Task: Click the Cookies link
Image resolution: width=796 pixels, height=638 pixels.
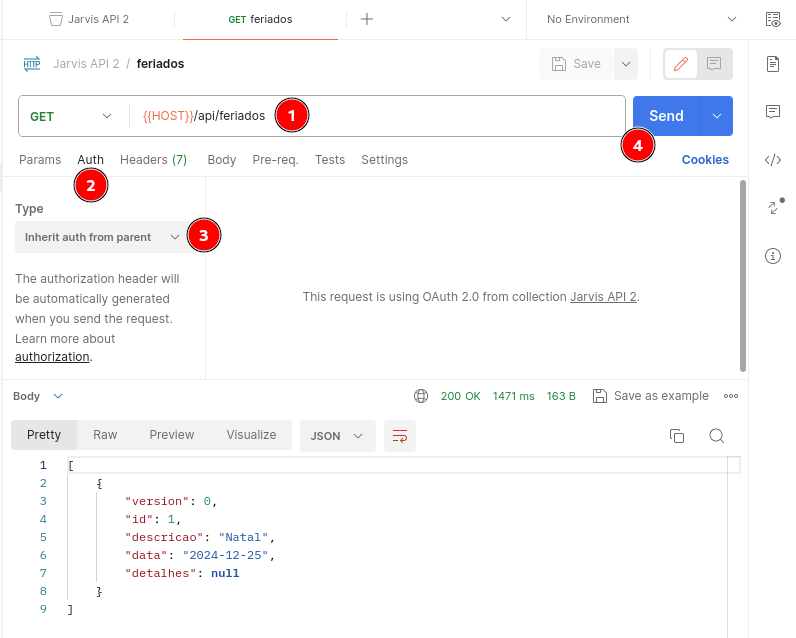Action: click(x=705, y=160)
